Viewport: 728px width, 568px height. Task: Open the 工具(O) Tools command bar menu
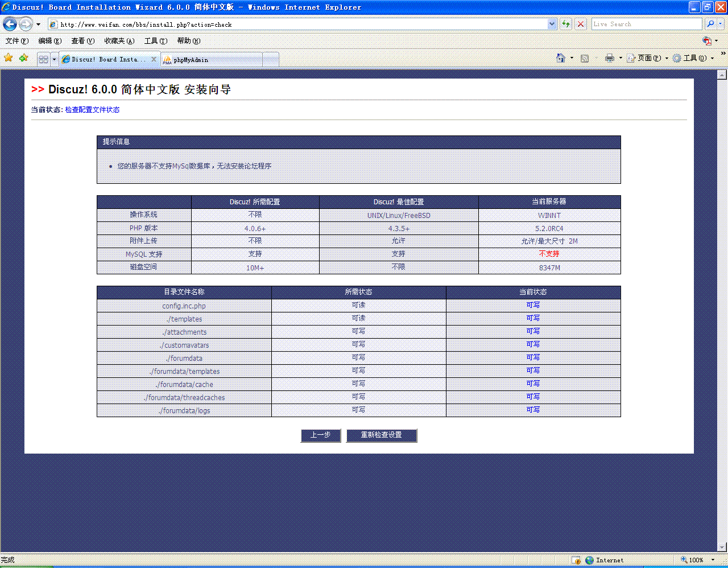point(693,58)
